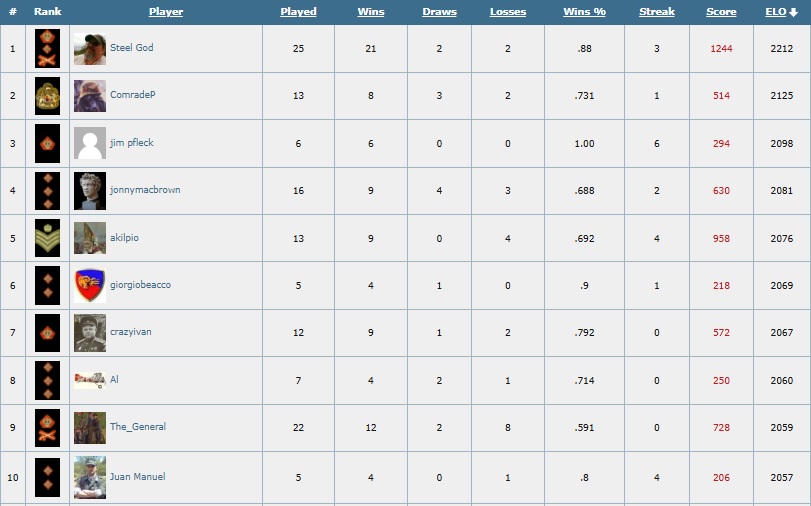Click crazyivan's single-pip rank icon
Image resolution: width=811 pixels, height=506 pixels.
(47, 333)
